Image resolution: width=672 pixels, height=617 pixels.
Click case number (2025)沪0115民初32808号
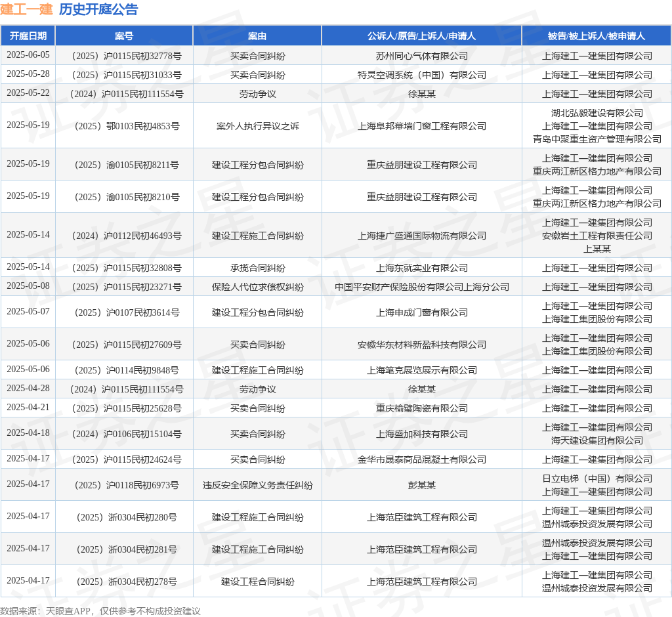pos(127,268)
